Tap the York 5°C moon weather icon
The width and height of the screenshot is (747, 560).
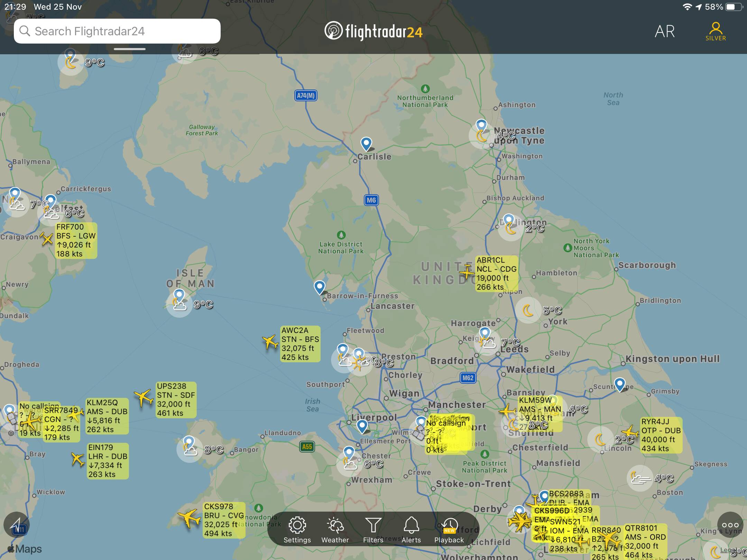(x=528, y=310)
